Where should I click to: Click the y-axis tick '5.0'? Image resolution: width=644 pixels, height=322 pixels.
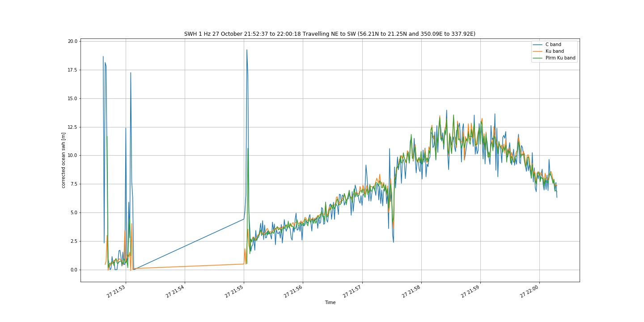click(x=74, y=212)
